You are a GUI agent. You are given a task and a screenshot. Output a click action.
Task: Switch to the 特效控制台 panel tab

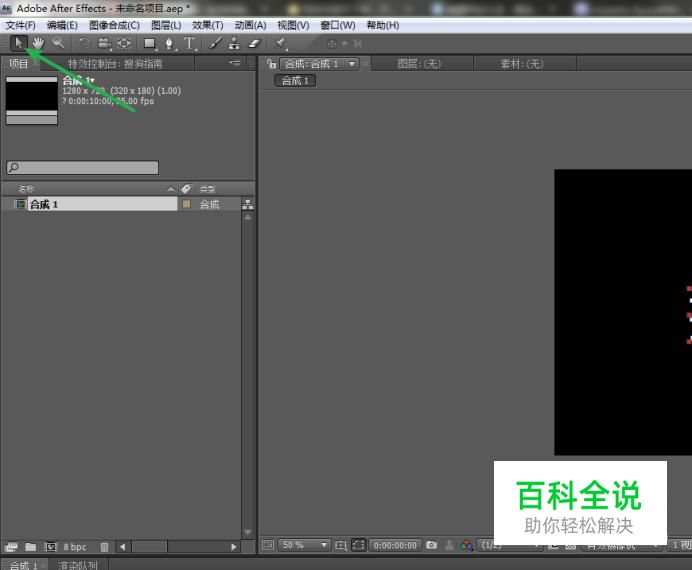[x=115, y=64]
